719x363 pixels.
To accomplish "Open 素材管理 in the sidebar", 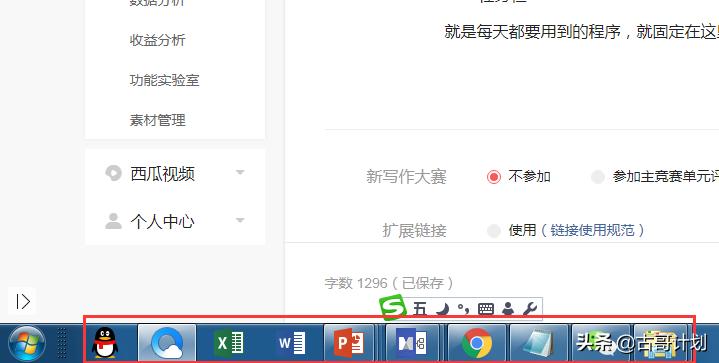I will point(157,120).
